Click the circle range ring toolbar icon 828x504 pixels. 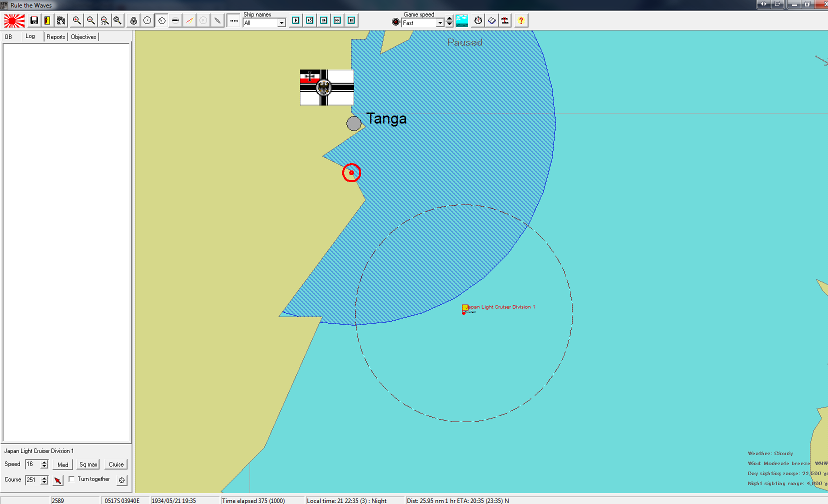(147, 20)
